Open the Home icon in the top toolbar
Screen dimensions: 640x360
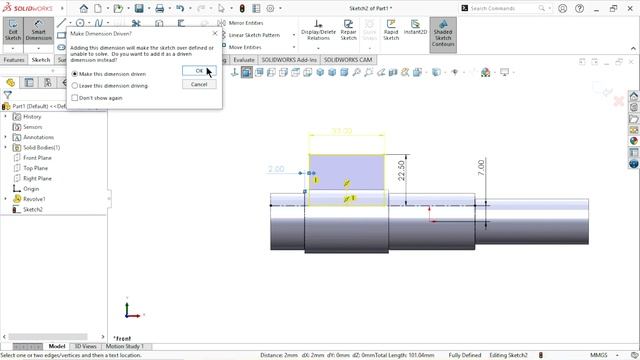pos(84,8)
